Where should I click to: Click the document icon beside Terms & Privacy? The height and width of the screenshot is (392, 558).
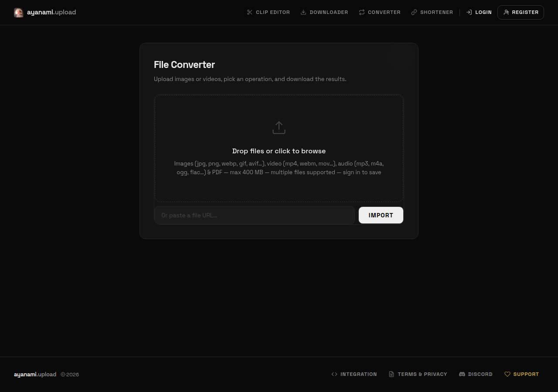[391, 374]
